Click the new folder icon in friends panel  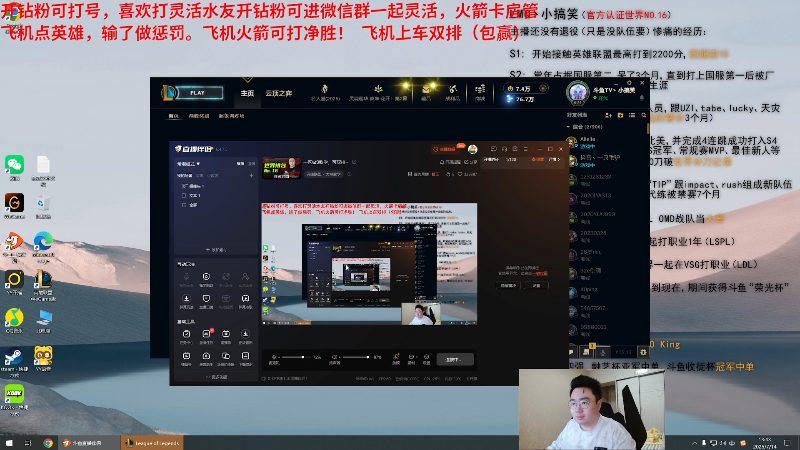coord(620,115)
